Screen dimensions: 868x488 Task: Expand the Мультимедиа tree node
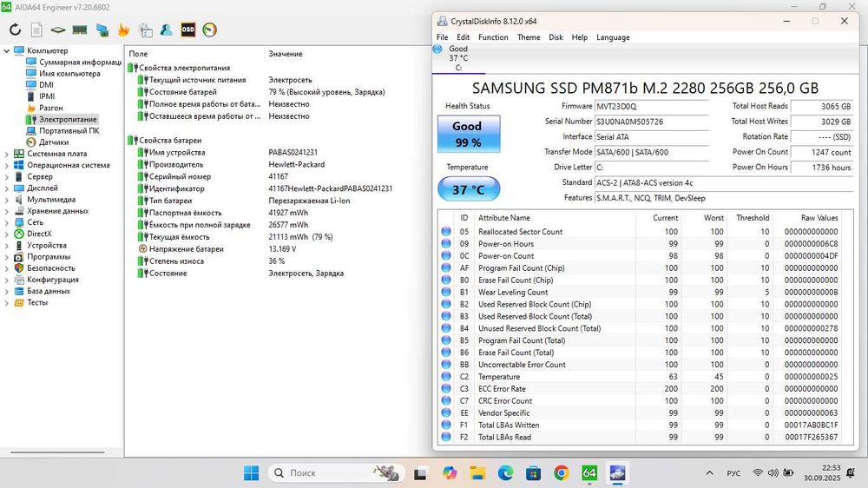coord(7,200)
